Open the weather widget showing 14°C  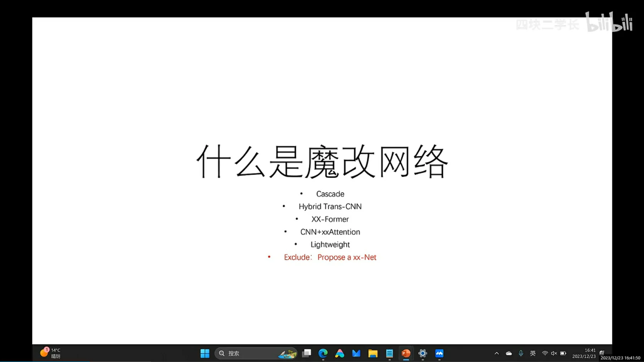pyautogui.click(x=51, y=353)
